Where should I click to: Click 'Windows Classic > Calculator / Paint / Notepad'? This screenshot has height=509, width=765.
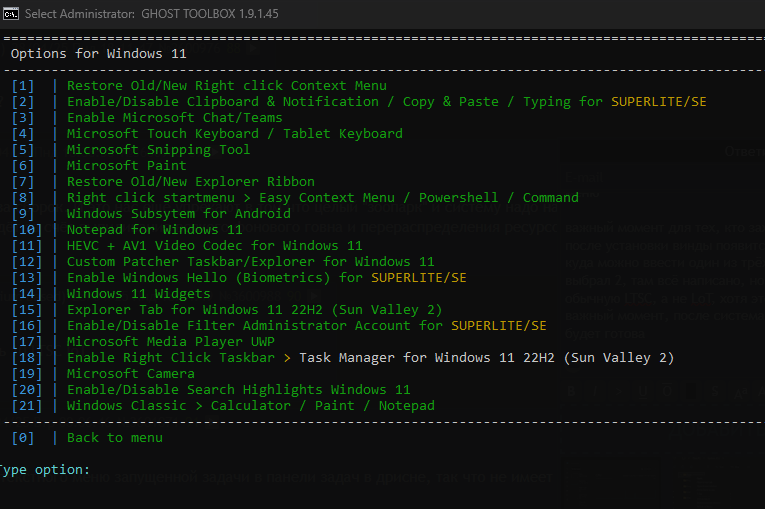[x=251, y=406]
